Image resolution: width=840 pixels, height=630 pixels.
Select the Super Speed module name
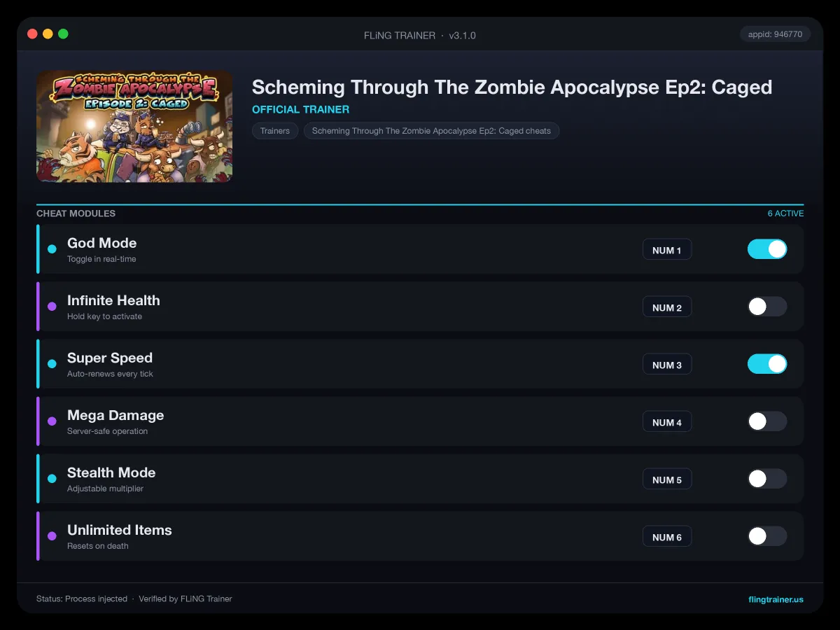pyautogui.click(x=110, y=358)
